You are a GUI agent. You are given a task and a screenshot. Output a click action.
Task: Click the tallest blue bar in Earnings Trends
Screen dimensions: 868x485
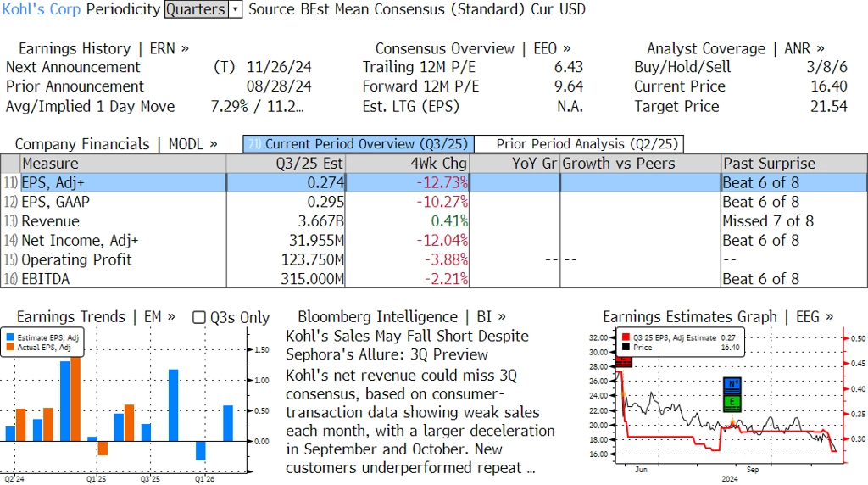coord(64,401)
